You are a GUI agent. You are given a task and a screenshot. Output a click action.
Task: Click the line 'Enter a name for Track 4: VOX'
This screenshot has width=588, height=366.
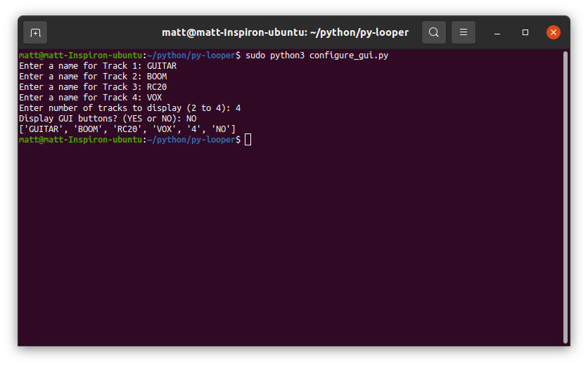pyautogui.click(x=90, y=98)
